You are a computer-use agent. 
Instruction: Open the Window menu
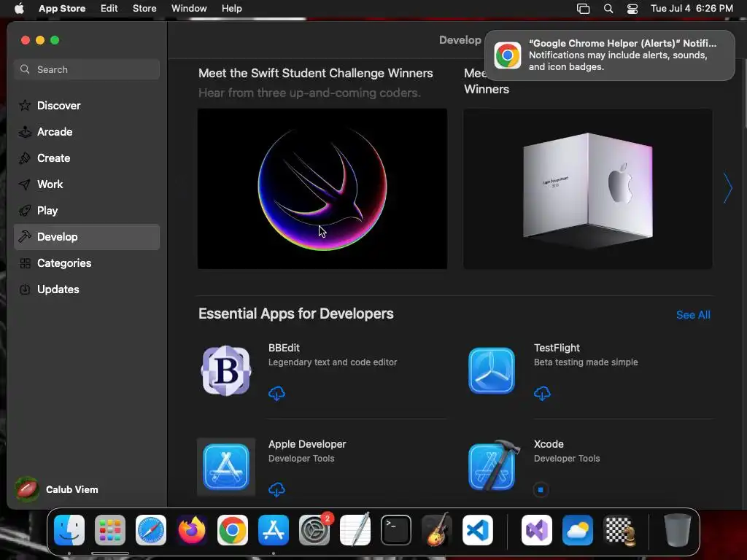(189, 9)
